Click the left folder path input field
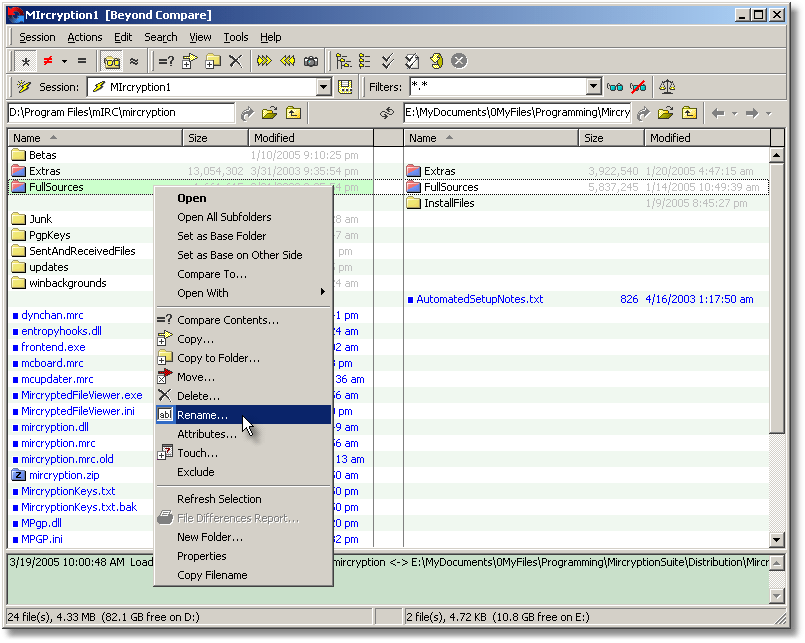The width and height of the screenshot is (805, 643). point(121,112)
